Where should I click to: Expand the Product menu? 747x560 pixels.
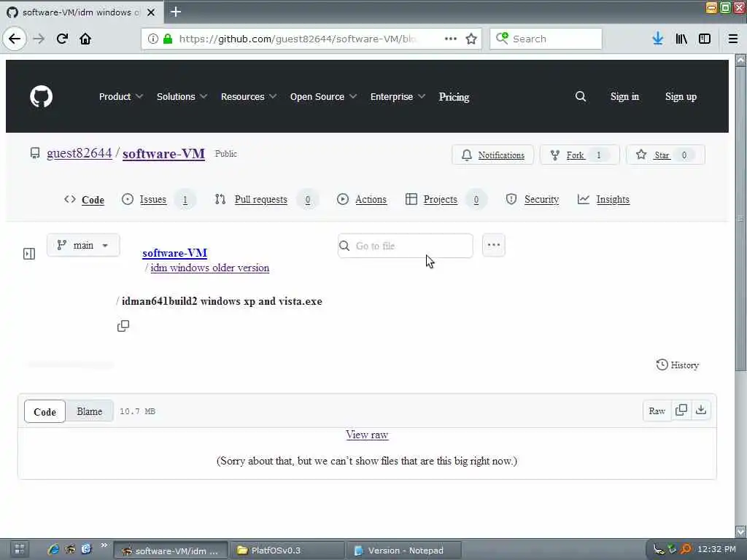(121, 97)
